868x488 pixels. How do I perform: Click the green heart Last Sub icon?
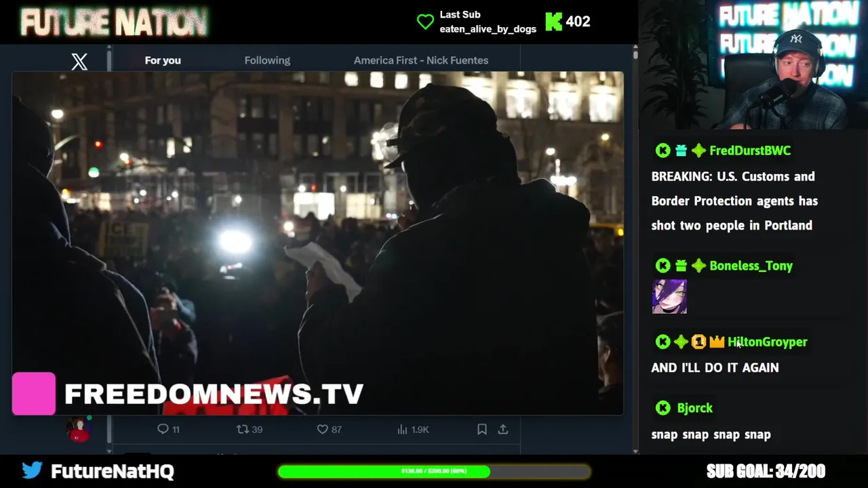tap(425, 22)
